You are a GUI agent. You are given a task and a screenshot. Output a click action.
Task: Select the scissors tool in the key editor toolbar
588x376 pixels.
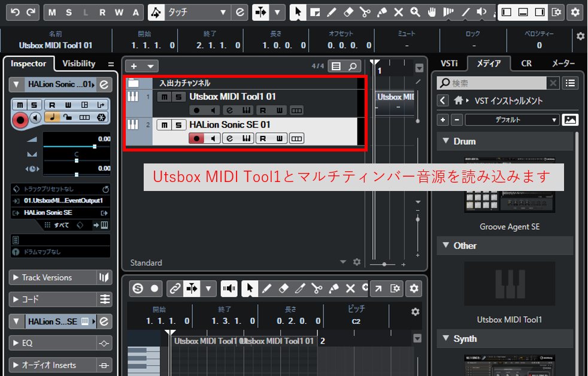(317, 288)
